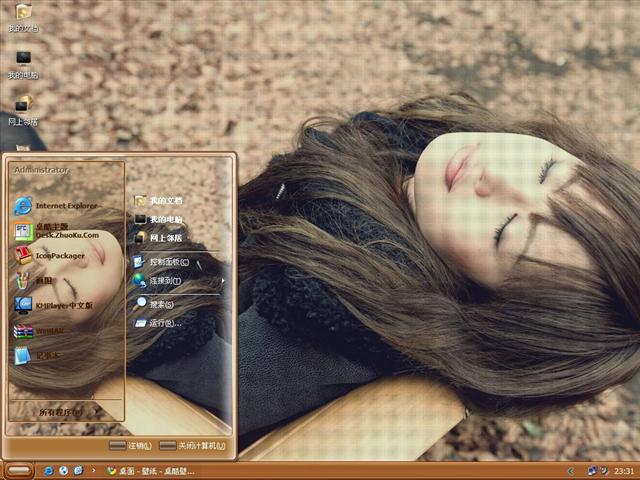This screenshot has width=640, height=480.
Task: Switch to the 桌面 - 壁纸 taskbar window
Action: coord(150,471)
